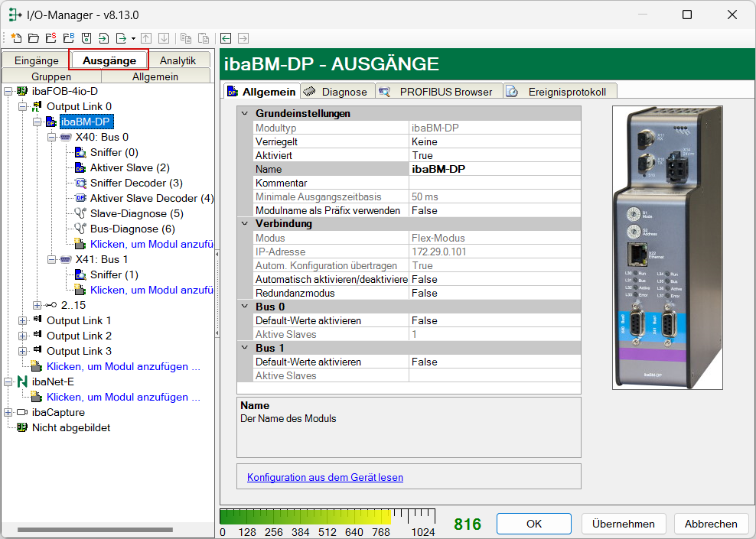The height and width of the screenshot is (539, 756).
Task: Click the export icon in toolbar
Action: point(121,38)
